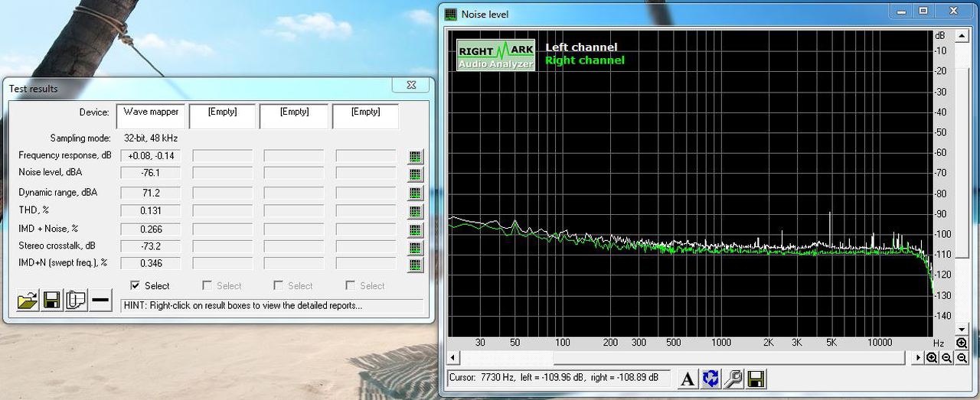The width and height of the screenshot is (980, 400).
Task: Click the 0.266 IMD + Noise value
Action: pyautogui.click(x=151, y=229)
